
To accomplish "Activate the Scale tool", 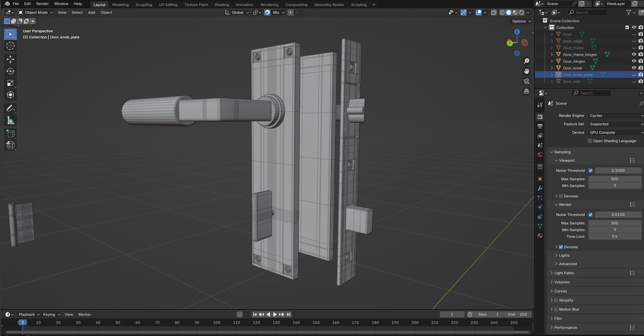I will (x=10, y=83).
